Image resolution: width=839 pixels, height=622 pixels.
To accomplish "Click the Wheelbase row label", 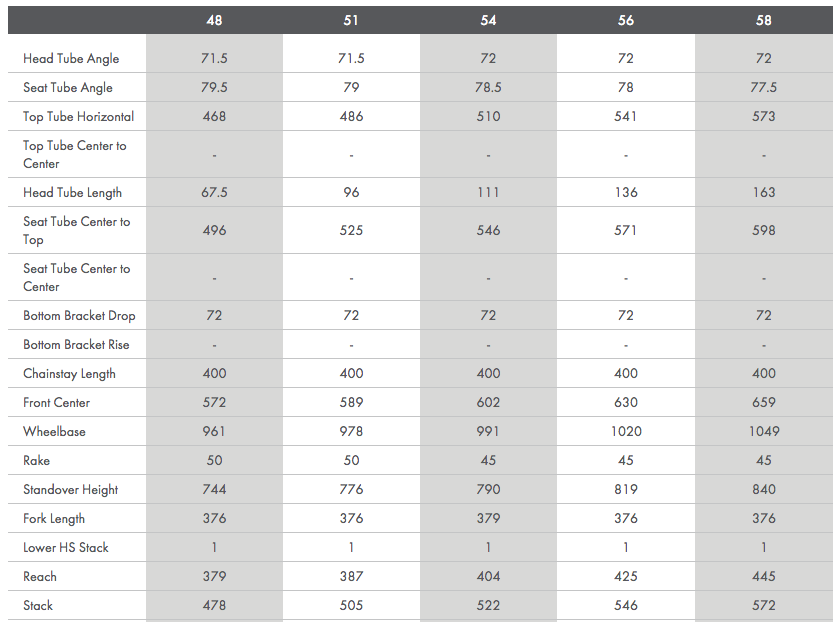I will [x=54, y=432].
